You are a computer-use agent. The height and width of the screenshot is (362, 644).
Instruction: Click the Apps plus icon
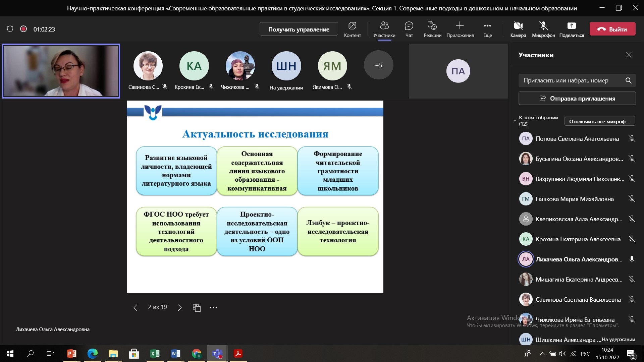pos(460,26)
